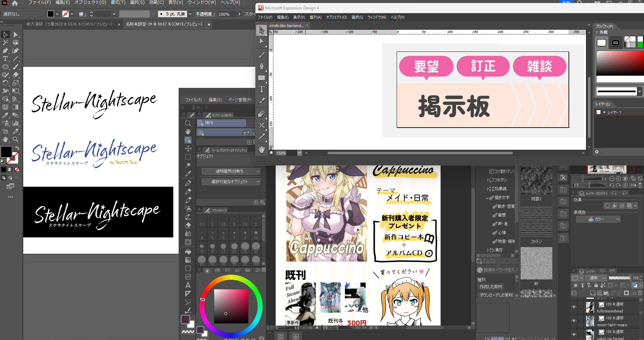644x340 pixels.
Task: Select Scissors tool in Expression Design
Action: pos(262,125)
